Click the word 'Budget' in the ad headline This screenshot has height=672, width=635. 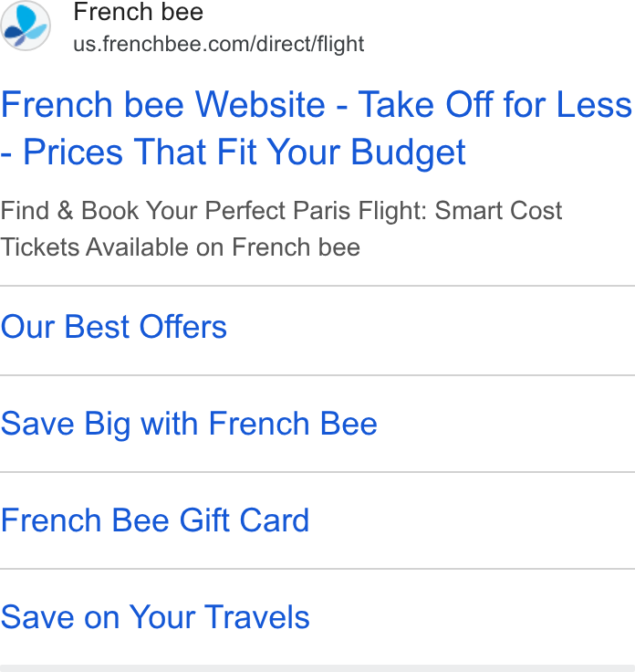pos(408,153)
